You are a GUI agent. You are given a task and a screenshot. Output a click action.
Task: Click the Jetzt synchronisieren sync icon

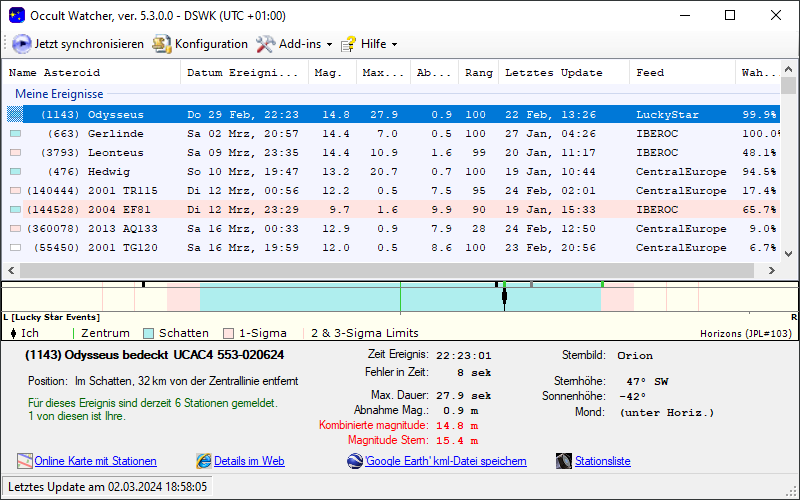point(21,44)
